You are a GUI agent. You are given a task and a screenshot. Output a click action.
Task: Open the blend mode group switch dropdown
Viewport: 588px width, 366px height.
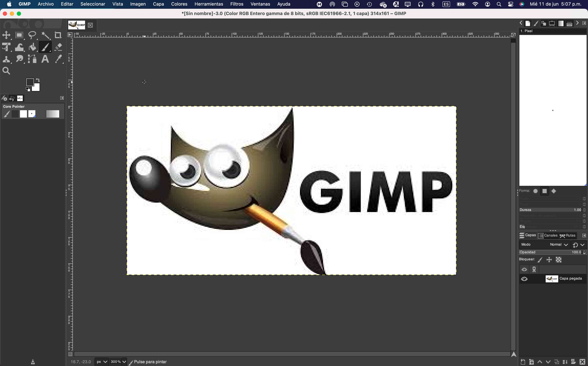point(579,245)
